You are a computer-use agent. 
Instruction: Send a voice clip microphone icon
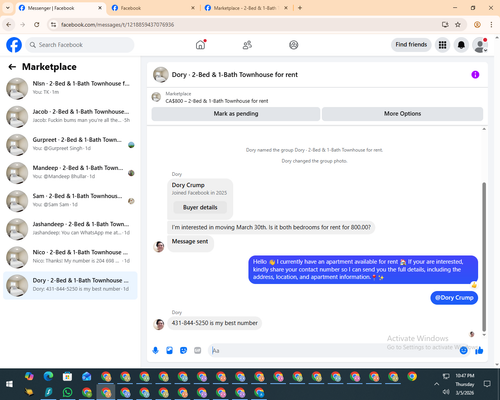click(x=155, y=350)
